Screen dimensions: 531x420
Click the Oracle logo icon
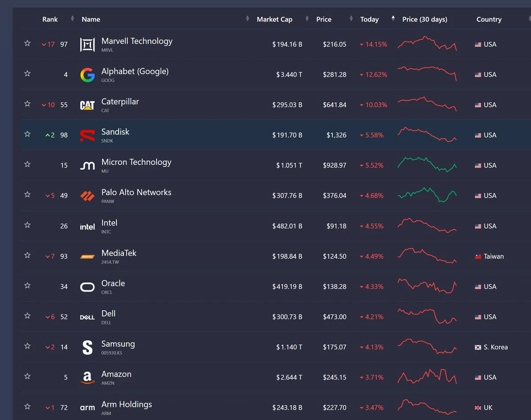pyautogui.click(x=87, y=287)
